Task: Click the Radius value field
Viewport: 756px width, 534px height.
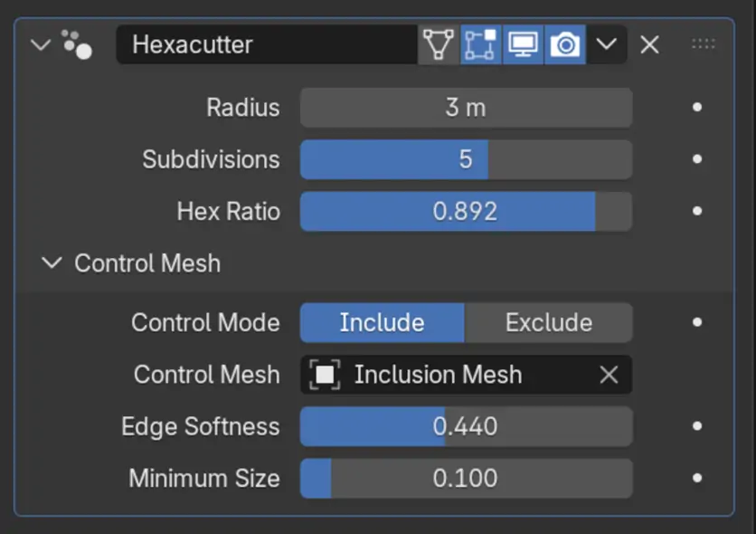Action: [466, 108]
